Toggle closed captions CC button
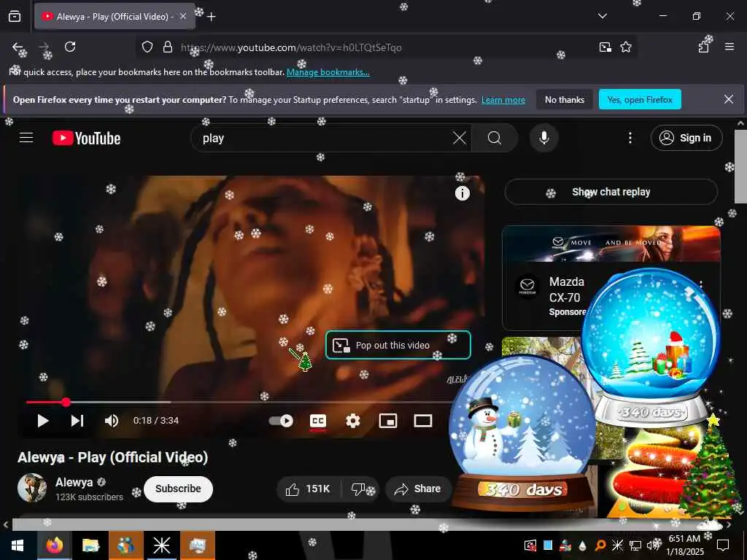The height and width of the screenshot is (560, 747). pyautogui.click(x=318, y=421)
